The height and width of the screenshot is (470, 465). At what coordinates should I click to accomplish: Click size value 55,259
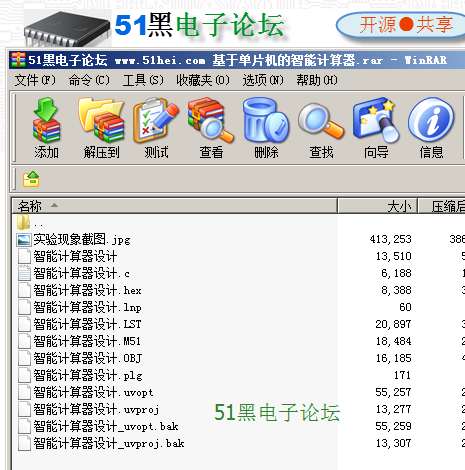(x=393, y=426)
